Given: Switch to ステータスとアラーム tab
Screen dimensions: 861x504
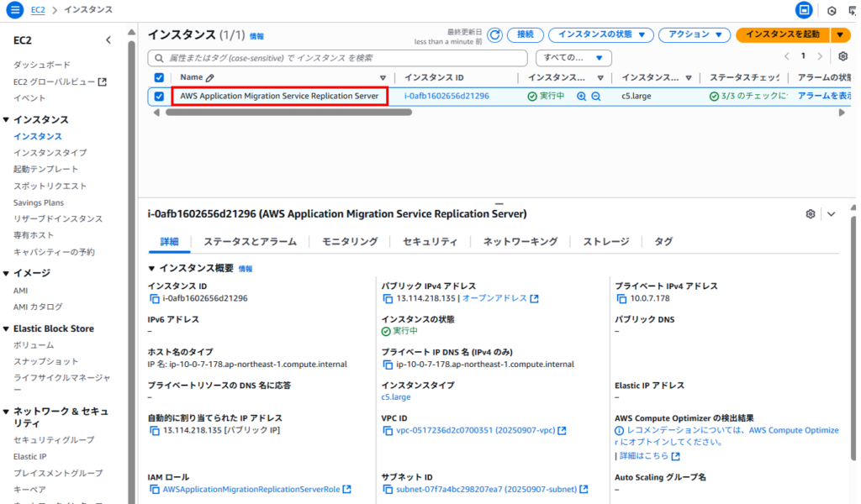Looking at the screenshot, I should coord(251,242).
